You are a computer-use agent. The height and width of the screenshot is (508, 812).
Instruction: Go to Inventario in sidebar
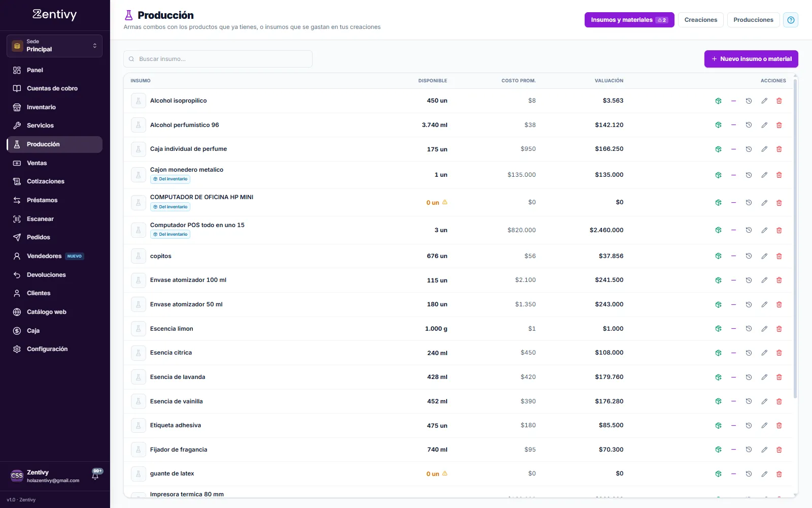coord(54,107)
